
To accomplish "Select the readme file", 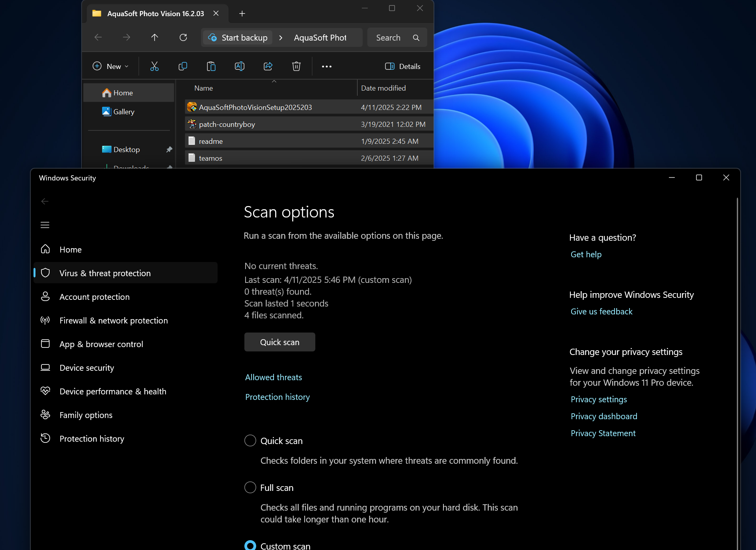I will click(309, 141).
